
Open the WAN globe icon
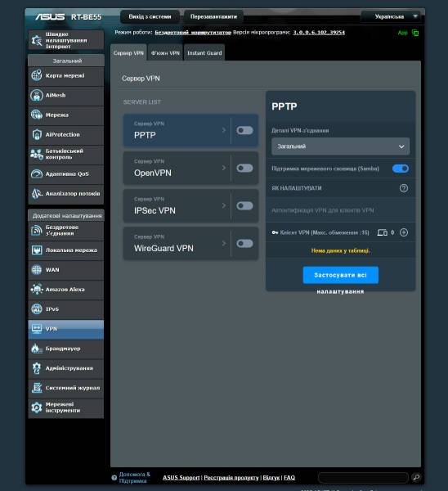coord(37,269)
